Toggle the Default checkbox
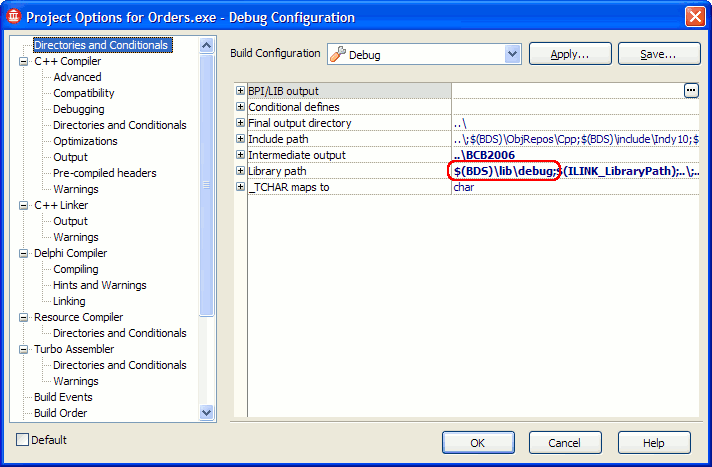This screenshot has height=467, width=712. point(23,440)
